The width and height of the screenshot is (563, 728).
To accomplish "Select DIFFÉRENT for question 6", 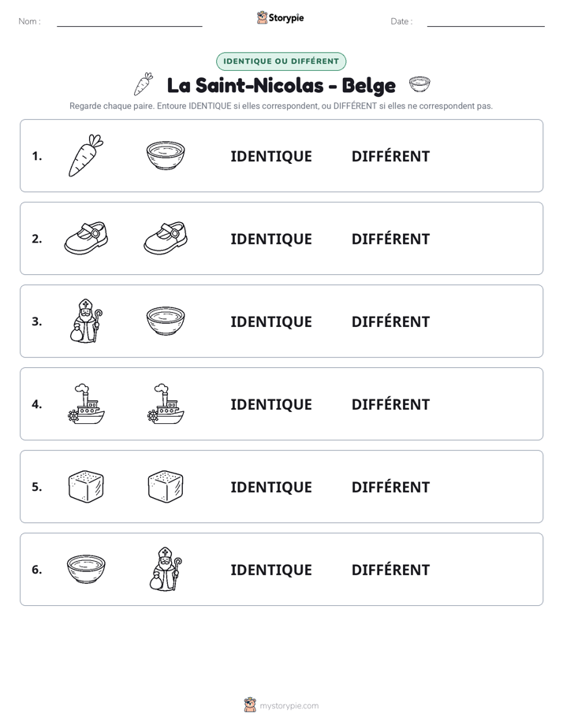I will (390, 570).
